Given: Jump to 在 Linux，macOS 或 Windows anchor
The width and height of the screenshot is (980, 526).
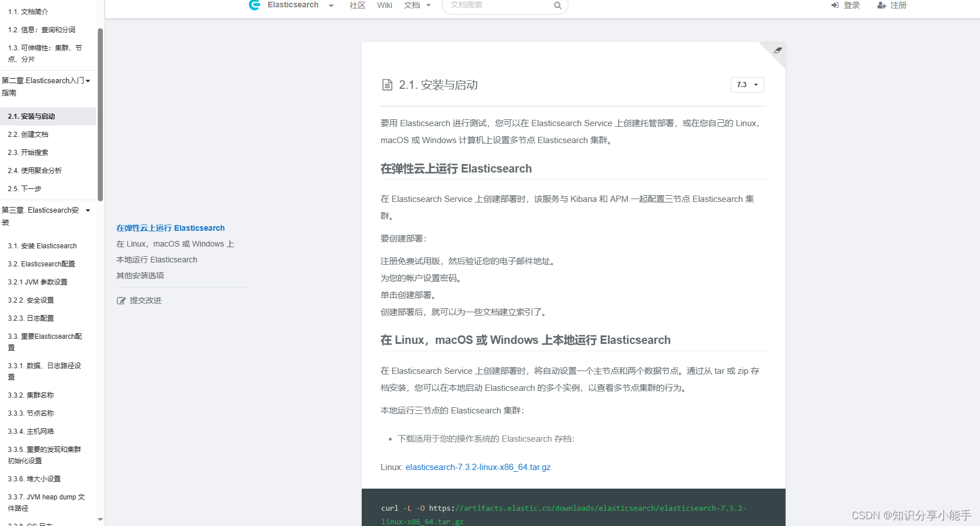Looking at the screenshot, I should click(x=175, y=252).
